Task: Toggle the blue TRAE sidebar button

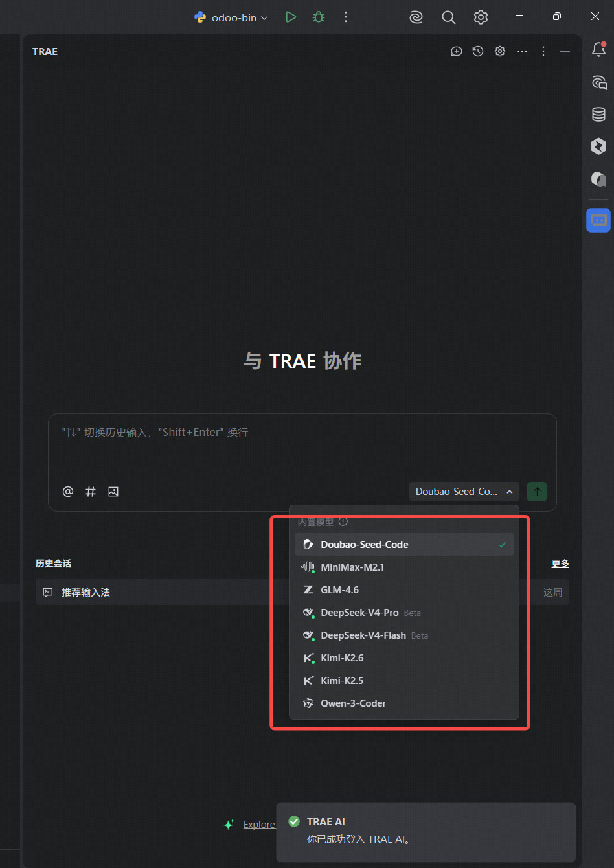Action: click(x=599, y=220)
